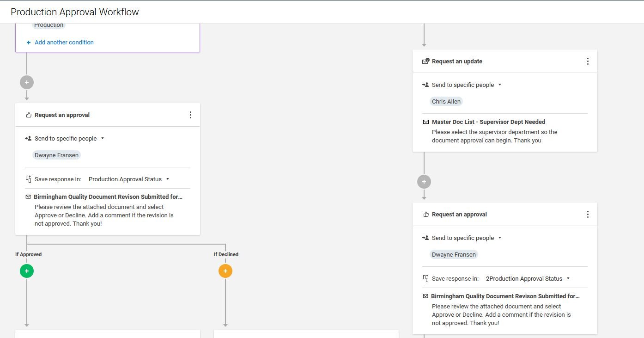Click plus icon beside Add another condition
The height and width of the screenshot is (338, 644).
pos(29,43)
